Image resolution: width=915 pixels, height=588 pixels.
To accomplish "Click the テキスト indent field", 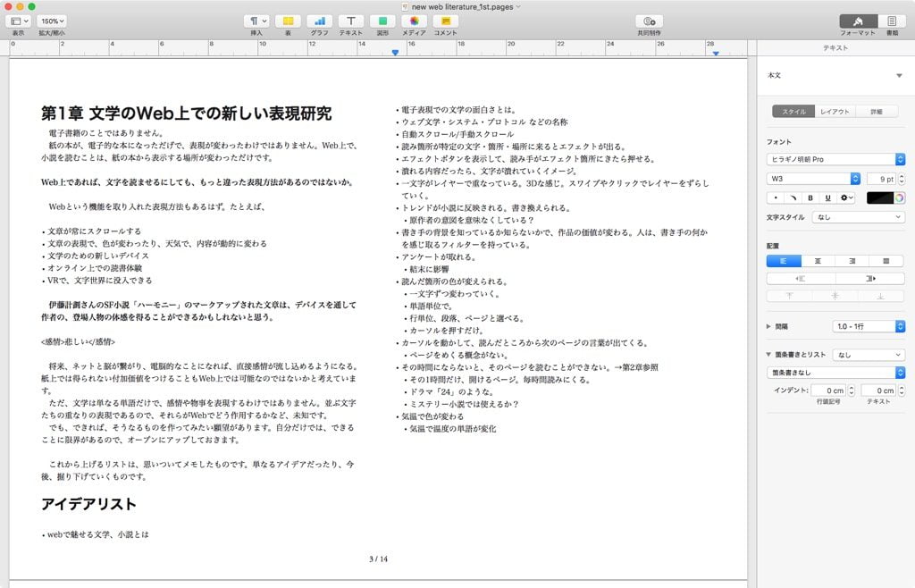I will tap(878, 391).
